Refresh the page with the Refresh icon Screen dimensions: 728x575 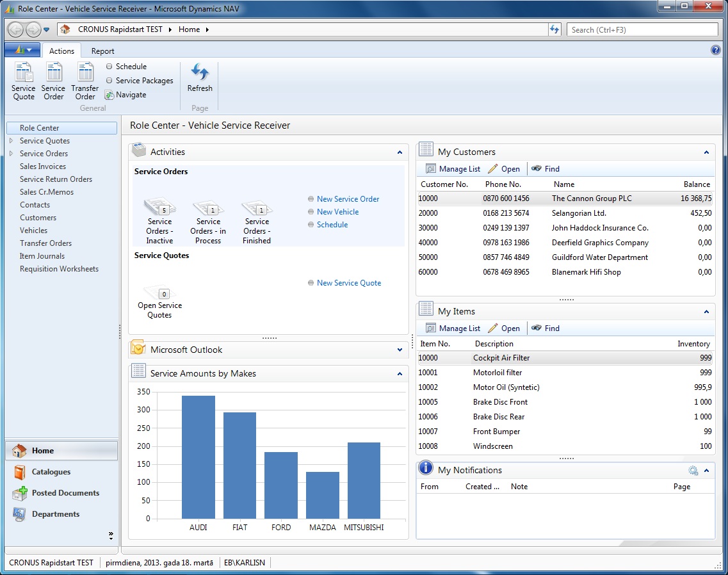(x=200, y=77)
